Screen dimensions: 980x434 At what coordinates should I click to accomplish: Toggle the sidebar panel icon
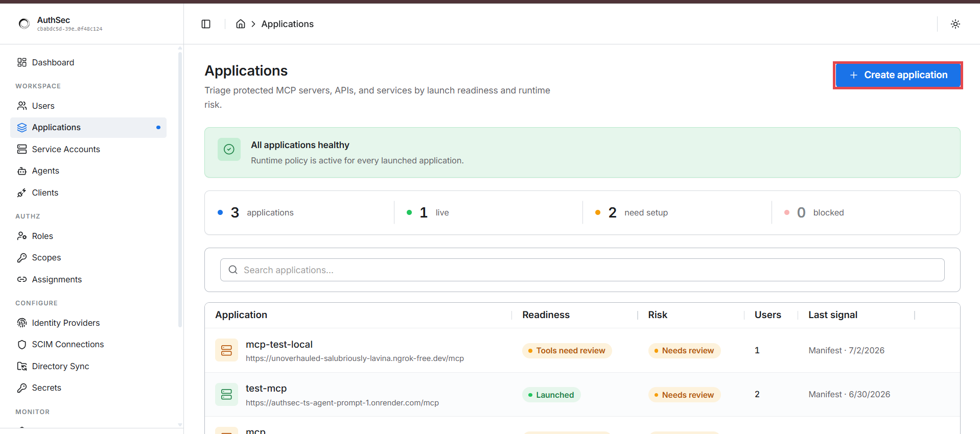click(x=206, y=24)
